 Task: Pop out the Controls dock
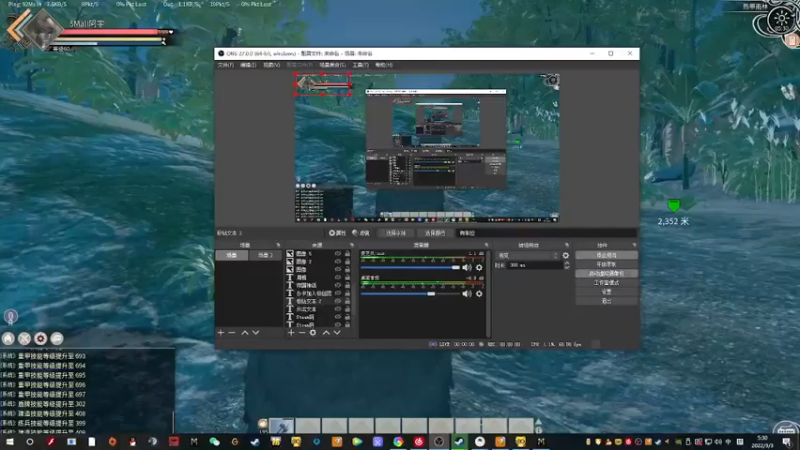pos(634,245)
